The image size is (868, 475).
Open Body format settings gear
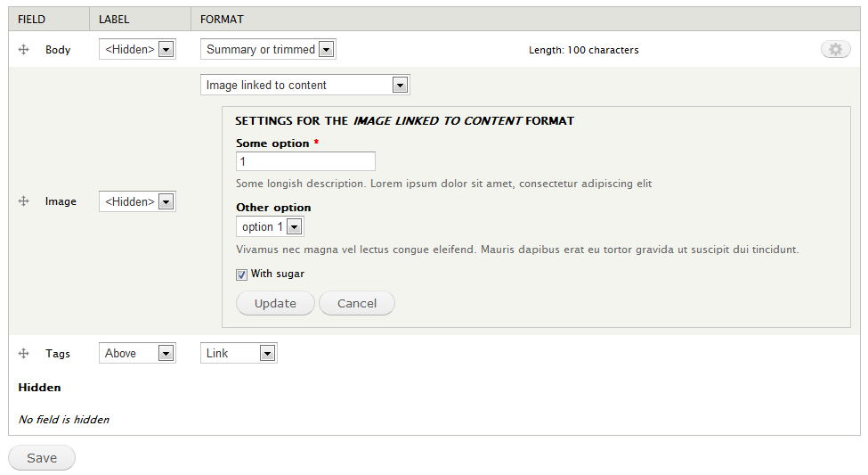pyautogui.click(x=835, y=50)
